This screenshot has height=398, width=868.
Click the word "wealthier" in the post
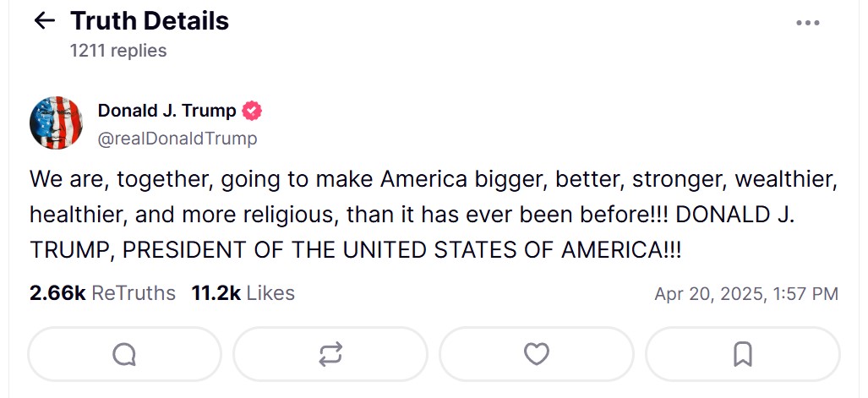coord(786,179)
